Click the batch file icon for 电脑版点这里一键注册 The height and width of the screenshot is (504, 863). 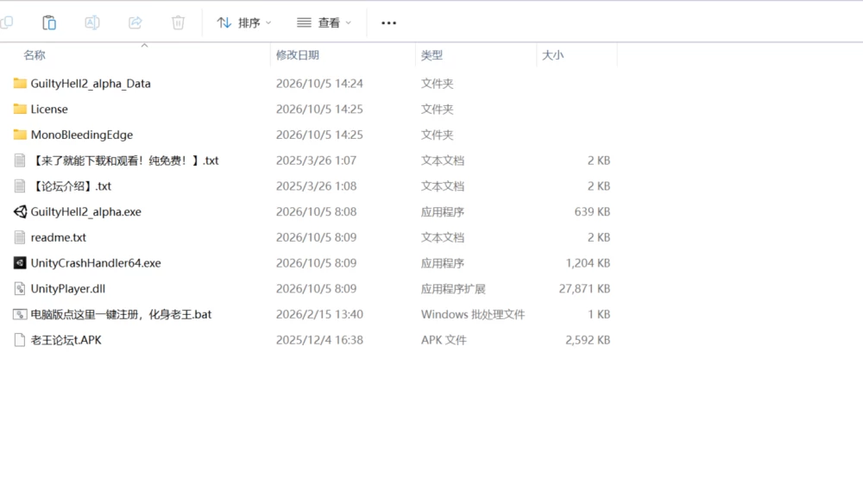click(20, 314)
